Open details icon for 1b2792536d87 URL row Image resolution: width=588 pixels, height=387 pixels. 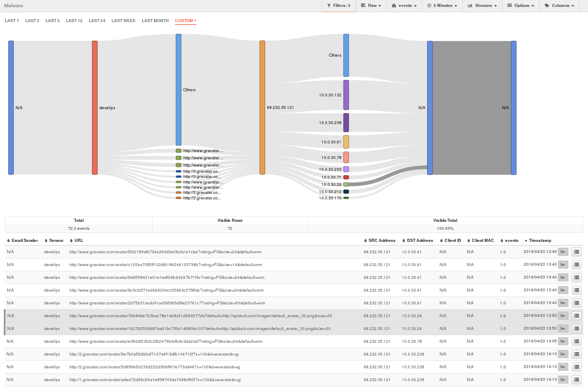point(576,329)
